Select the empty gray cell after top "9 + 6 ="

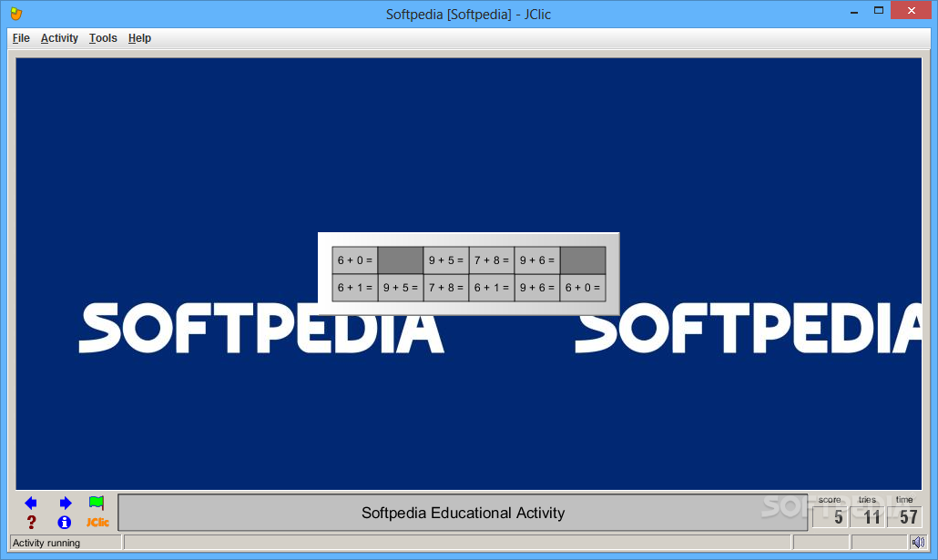pos(583,260)
